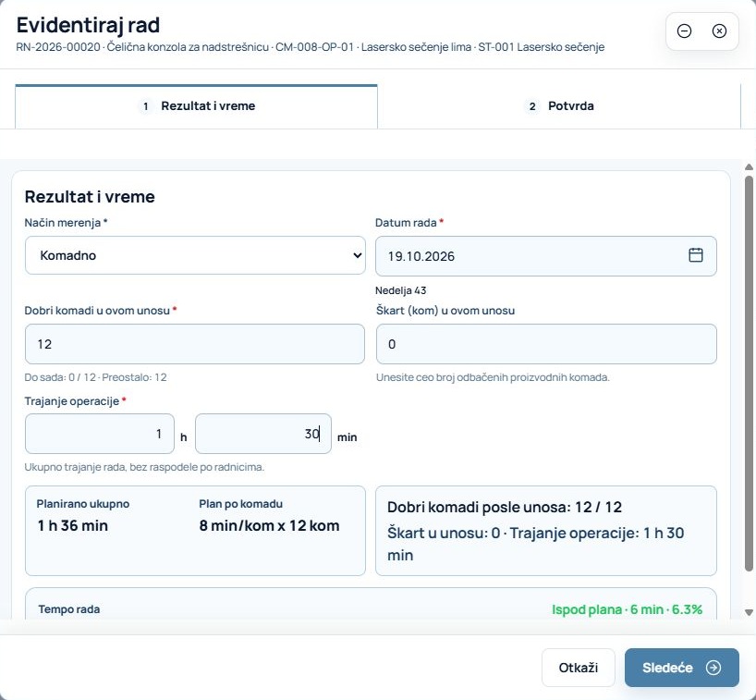The height and width of the screenshot is (700, 756).
Task: Open the Način merenja dropdown
Action: 195,255
